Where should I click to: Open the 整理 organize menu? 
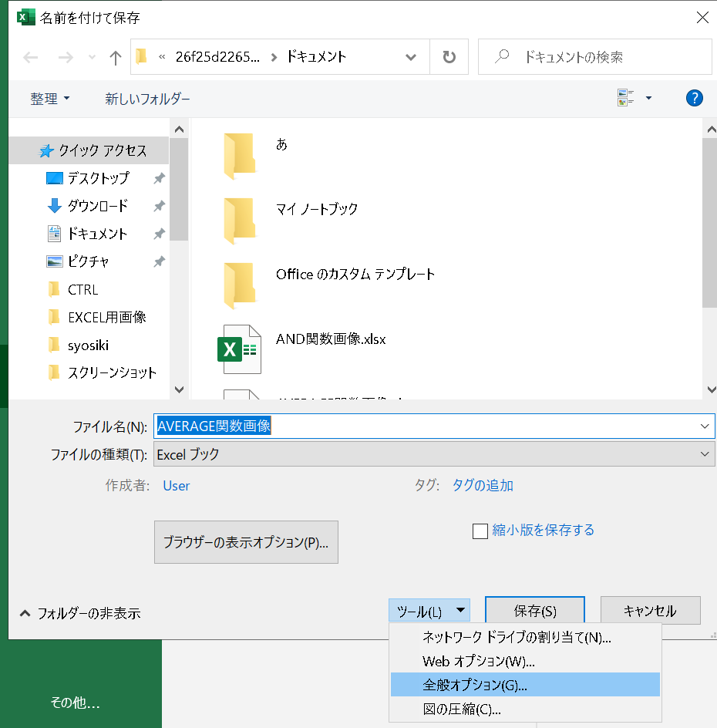(x=49, y=99)
